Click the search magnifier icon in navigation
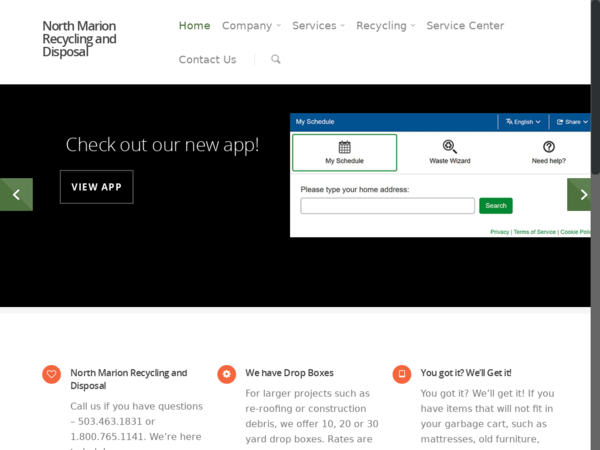 (x=276, y=59)
